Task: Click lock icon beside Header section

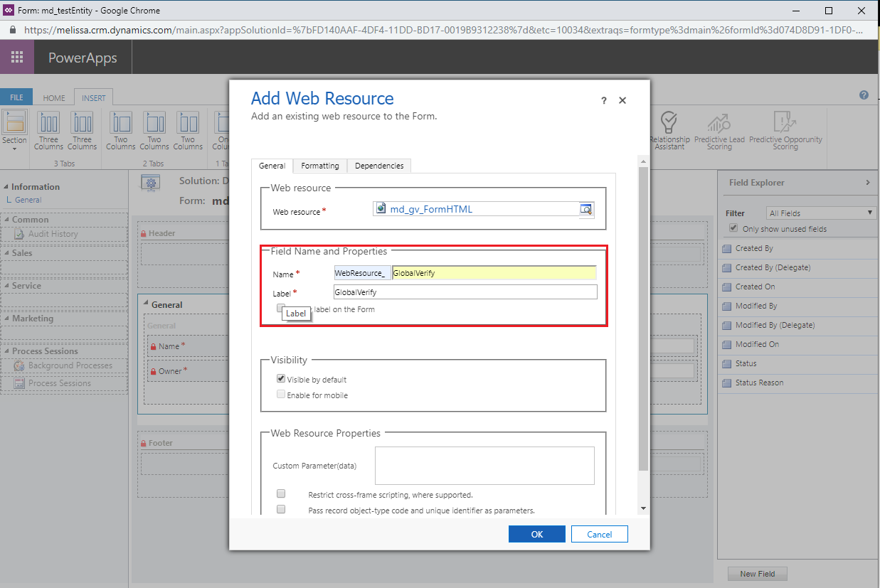Action: tap(143, 233)
